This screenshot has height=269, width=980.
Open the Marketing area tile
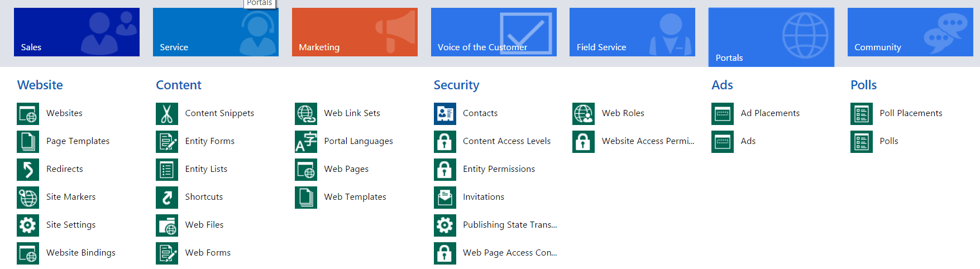(x=355, y=32)
